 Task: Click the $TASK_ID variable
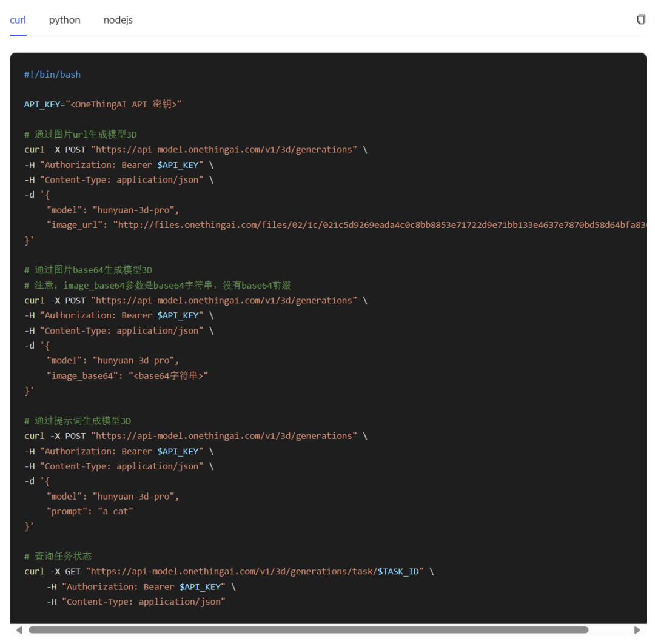tap(399, 571)
